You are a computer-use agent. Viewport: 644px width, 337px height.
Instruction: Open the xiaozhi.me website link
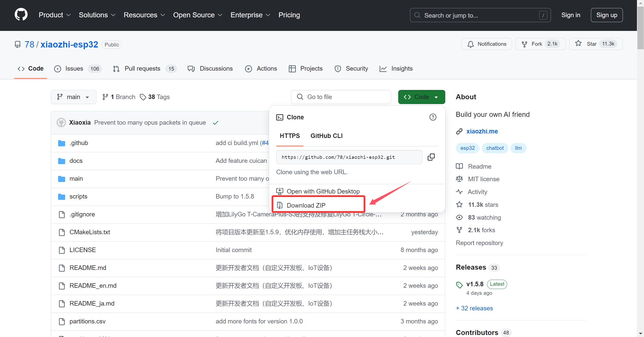(482, 131)
